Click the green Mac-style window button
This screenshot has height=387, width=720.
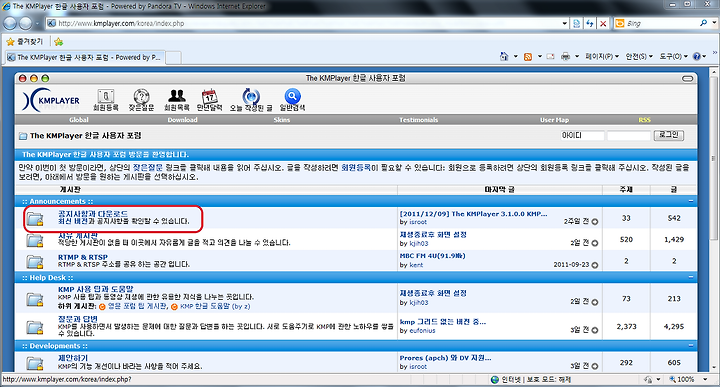click(x=45, y=79)
